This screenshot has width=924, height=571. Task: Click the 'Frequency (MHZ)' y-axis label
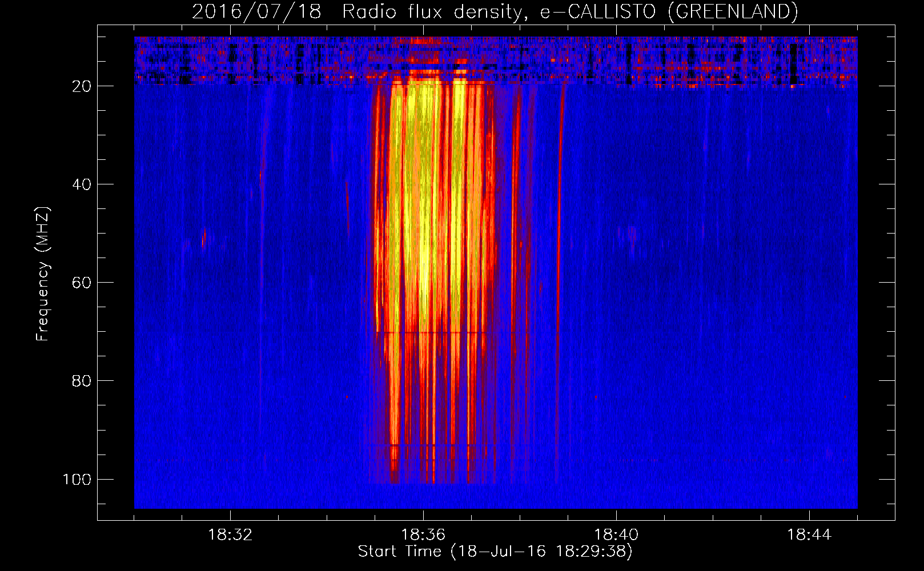43,274
